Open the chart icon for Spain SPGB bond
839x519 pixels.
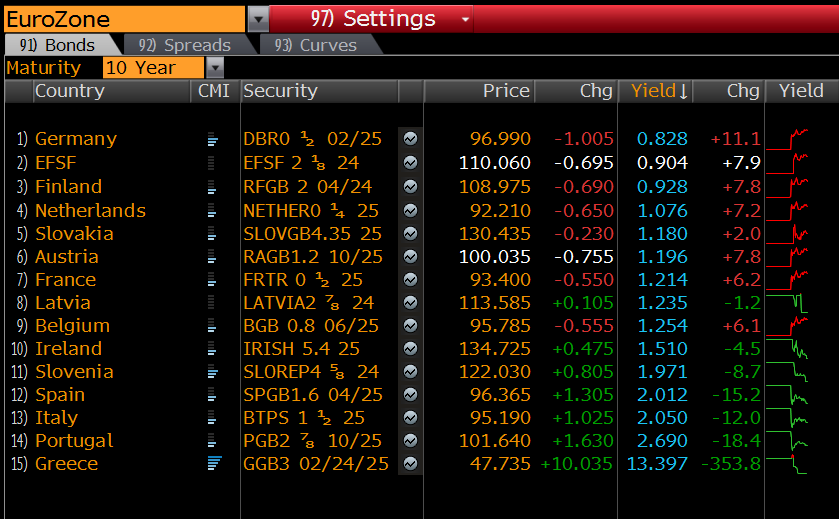click(x=410, y=395)
